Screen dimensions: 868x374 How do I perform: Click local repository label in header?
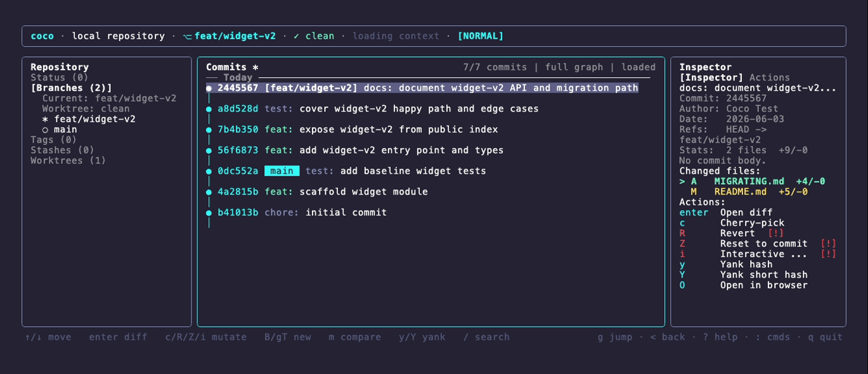118,36
